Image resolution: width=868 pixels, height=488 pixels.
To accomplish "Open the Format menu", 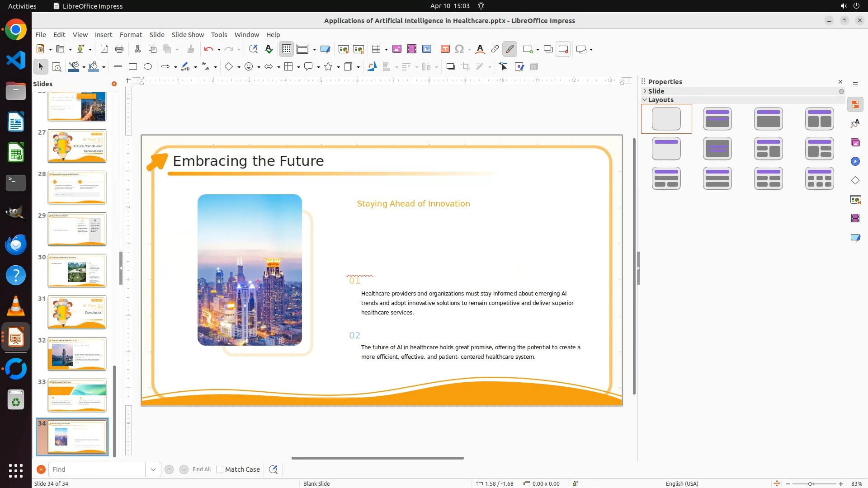I will point(131,35).
